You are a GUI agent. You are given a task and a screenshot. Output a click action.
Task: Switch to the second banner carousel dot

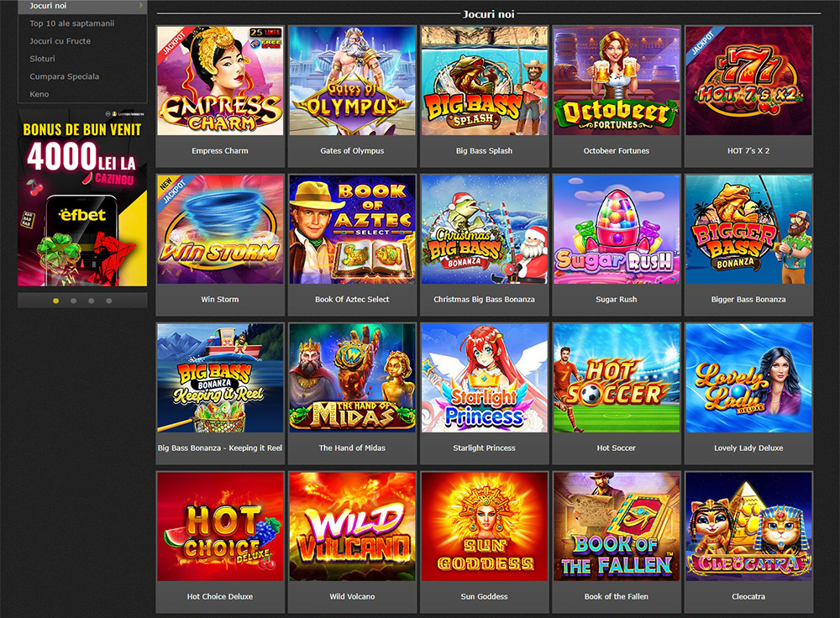coord(73,301)
